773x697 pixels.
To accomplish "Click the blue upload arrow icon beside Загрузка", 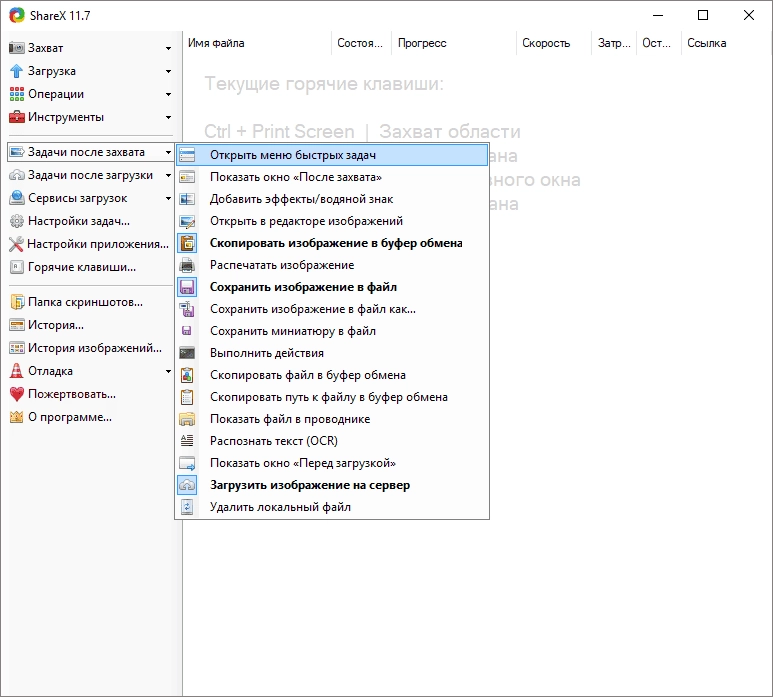I will (x=17, y=71).
